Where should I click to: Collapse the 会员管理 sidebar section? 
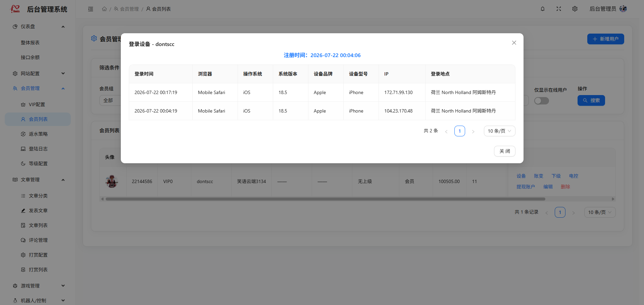tap(38, 88)
